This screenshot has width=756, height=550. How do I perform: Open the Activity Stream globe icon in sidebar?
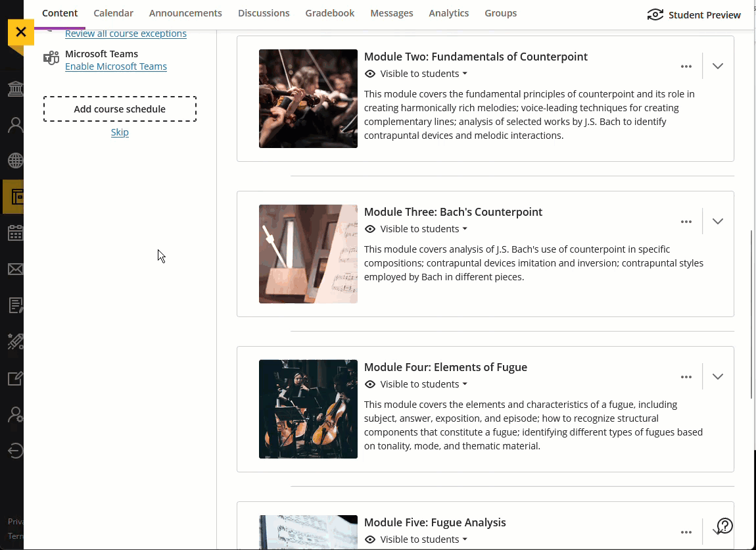coord(15,161)
